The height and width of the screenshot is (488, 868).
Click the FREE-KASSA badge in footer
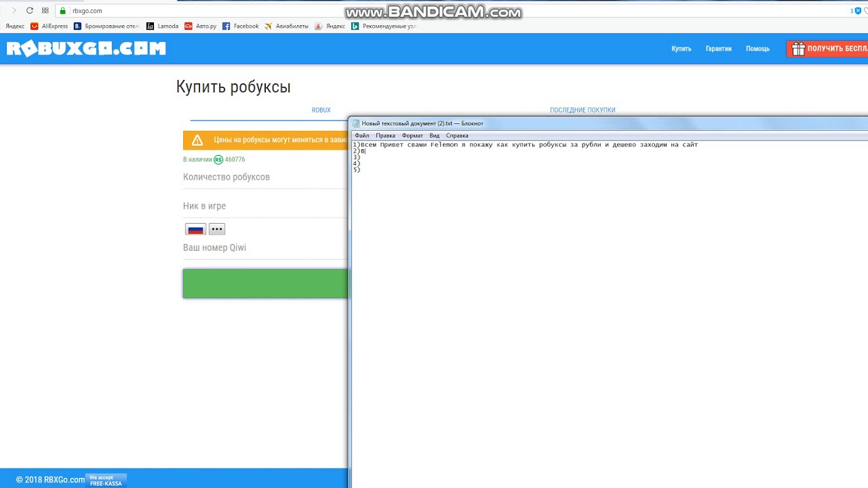tap(106, 481)
